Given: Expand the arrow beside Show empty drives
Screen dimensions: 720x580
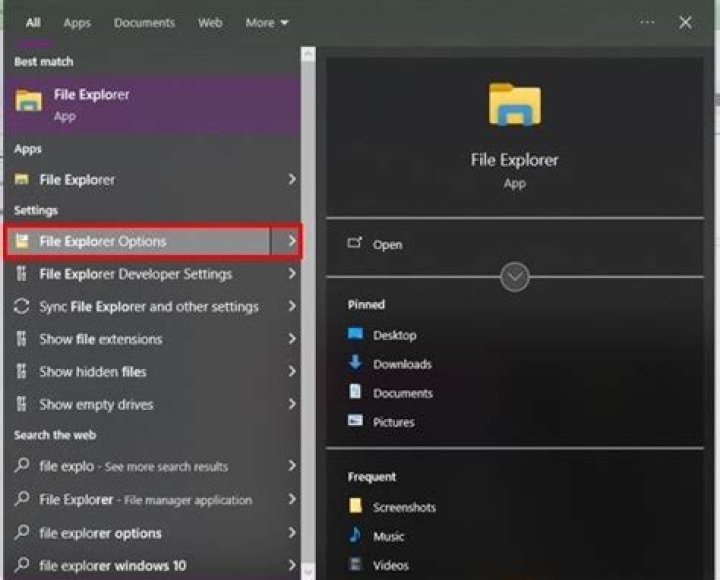Looking at the screenshot, I should (292, 404).
